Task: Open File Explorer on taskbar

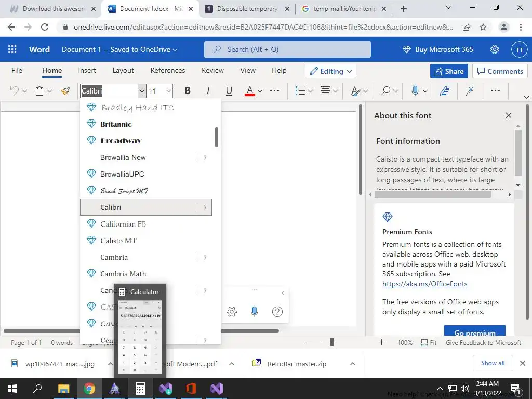Action: [63, 389]
